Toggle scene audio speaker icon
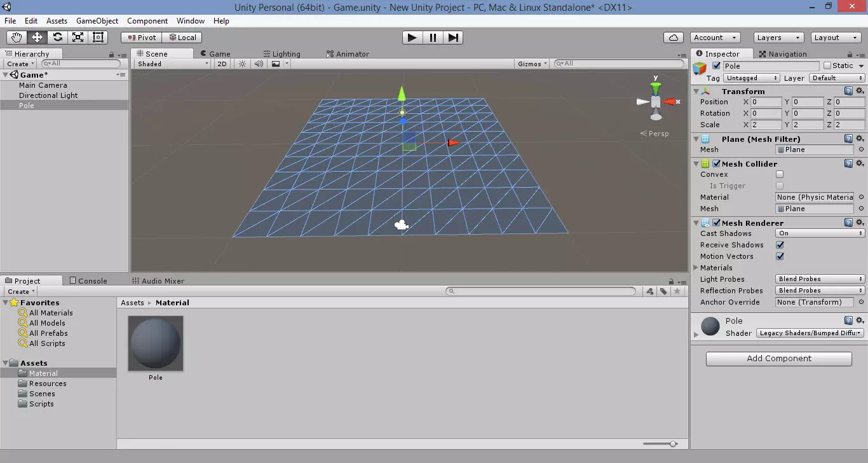868x463 pixels. tap(259, 64)
